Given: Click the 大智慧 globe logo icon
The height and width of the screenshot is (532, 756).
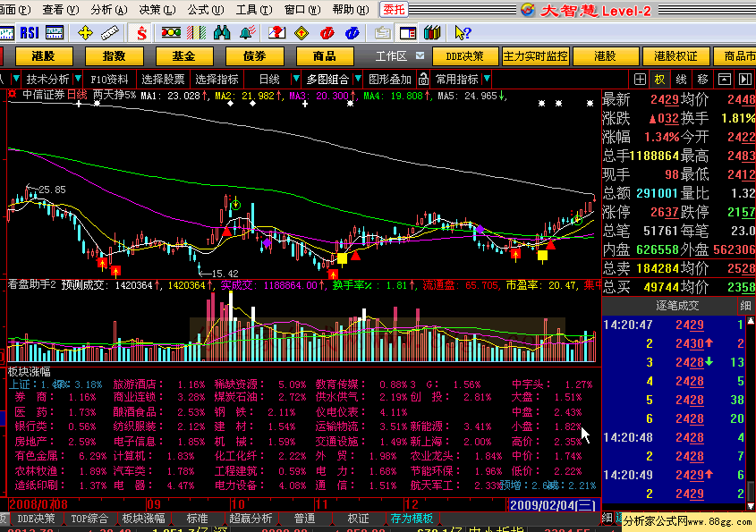Looking at the screenshot, I should (528, 10).
